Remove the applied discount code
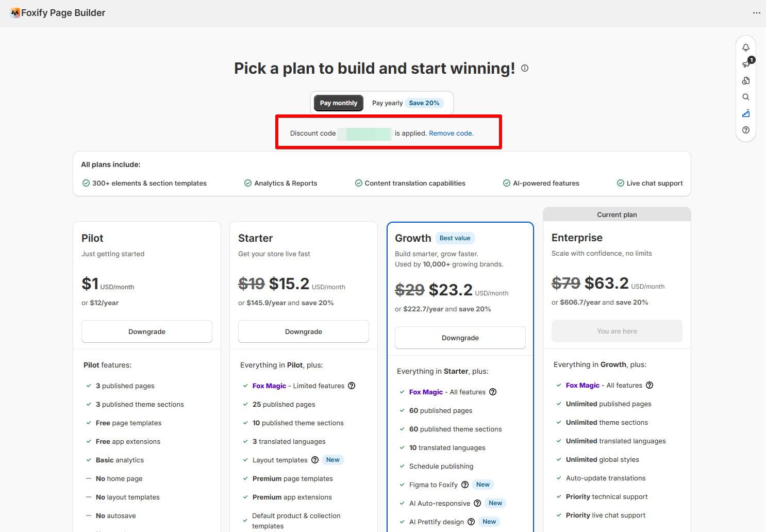 452,133
